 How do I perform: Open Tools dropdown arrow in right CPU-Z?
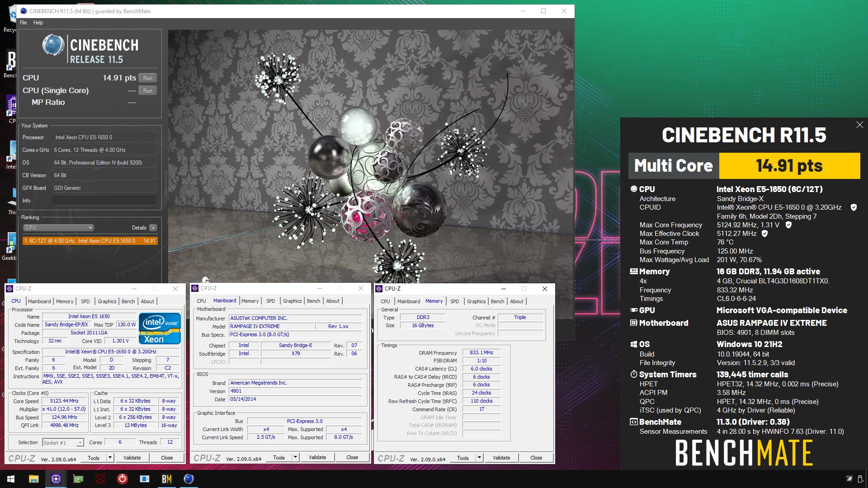tap(479, 458)
